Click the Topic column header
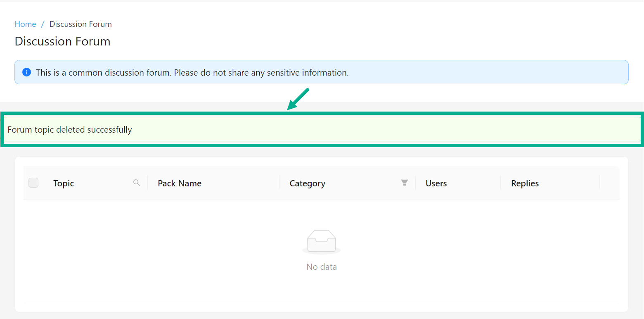 click(x=64, y=183)
